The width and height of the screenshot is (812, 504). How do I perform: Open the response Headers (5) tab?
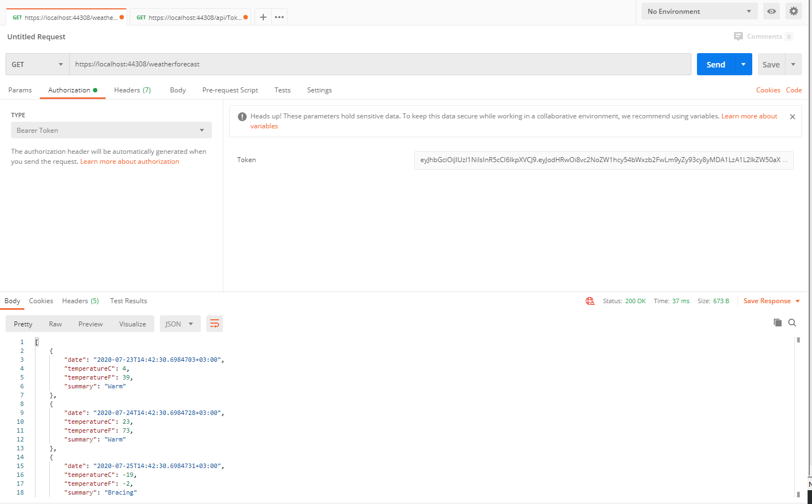[x=80, y=301]
